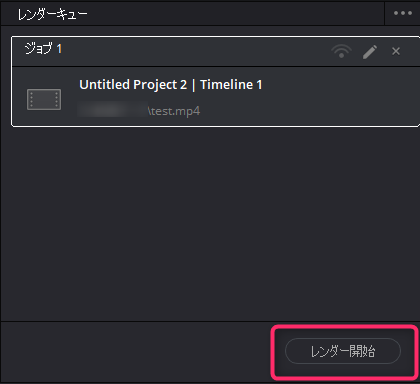Open the Render Queue three-dot options menu
420x384 pixels.
pyautogui.click(x=403, y=13)
